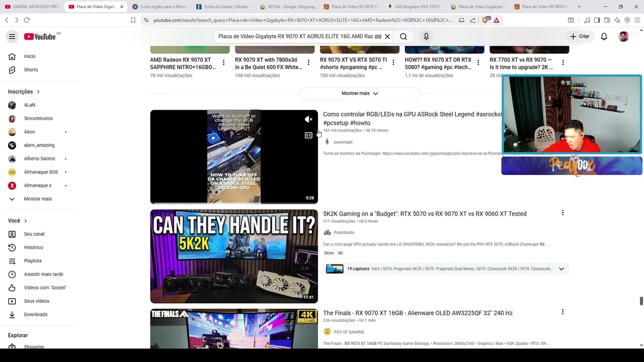Play the 5K2K Gaming thumbnail video
Image resolution: width=644 pixels, height=362 pixels.
(x=234, y=256)
